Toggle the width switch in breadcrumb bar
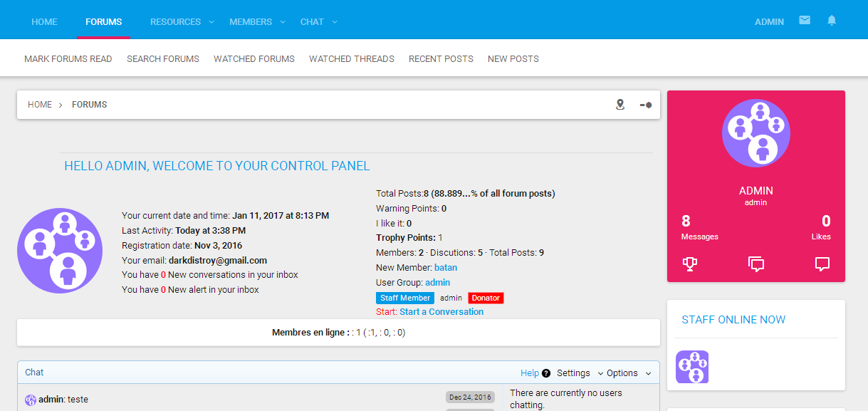This screenshot has height=411, width=868. (645, 105)
